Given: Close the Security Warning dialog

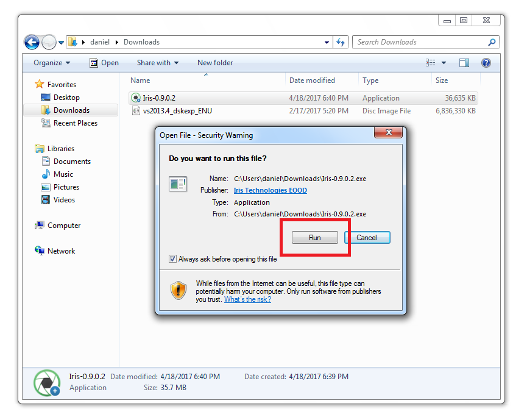Looking at the screenshot, I should pos(389,132).
